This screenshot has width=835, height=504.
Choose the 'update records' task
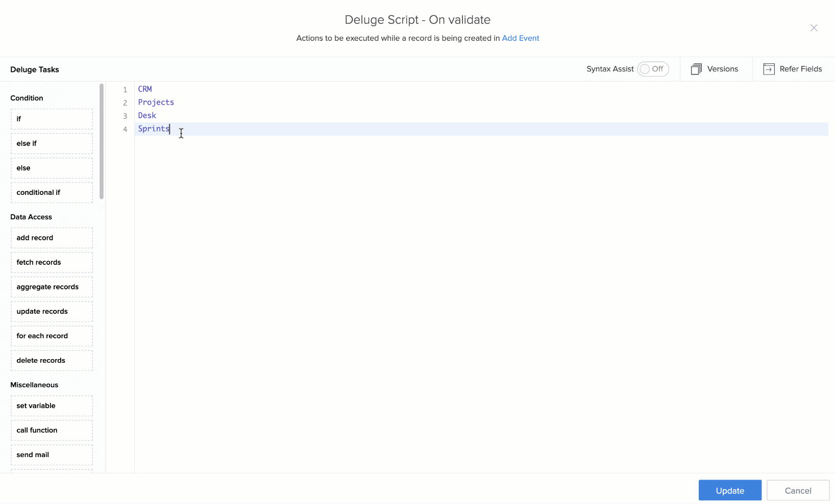(52, 311)
